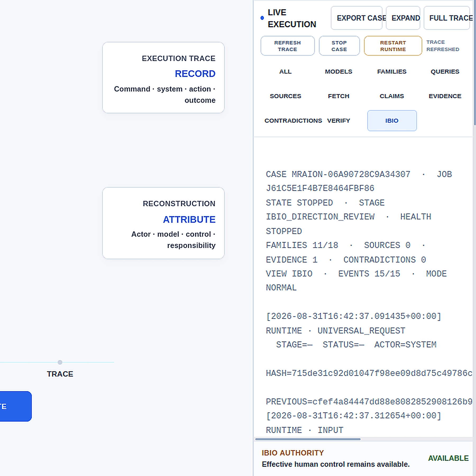Viewport: 476px width, 476px height.
Task: Click Refresh Trace
Action: pyautogui.click(x=288, y=46)
